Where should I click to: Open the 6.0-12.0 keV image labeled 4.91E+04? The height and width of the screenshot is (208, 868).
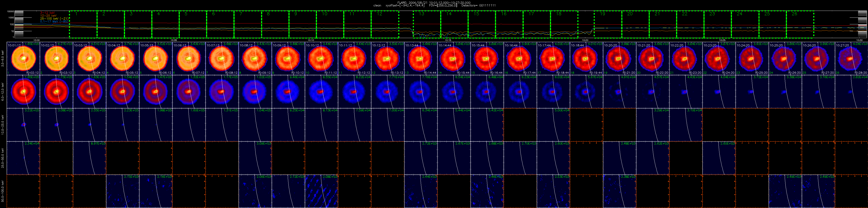click(620, 91)
